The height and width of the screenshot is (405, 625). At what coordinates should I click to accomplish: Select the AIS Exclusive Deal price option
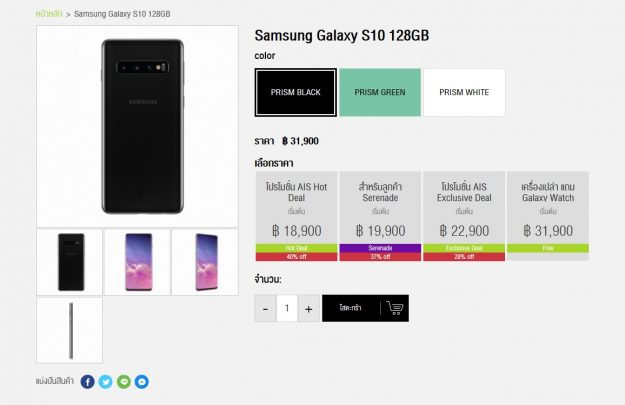click(464, 216)
